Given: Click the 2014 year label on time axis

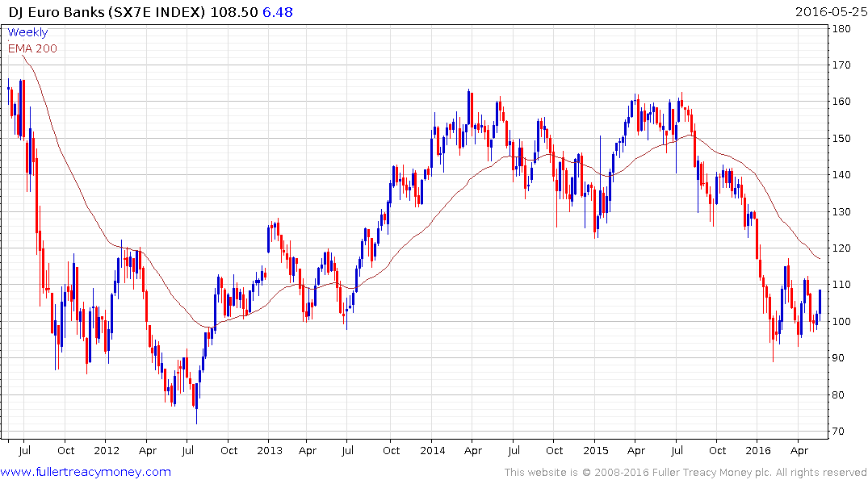Looking at the screenshot, I should [432, 450].
